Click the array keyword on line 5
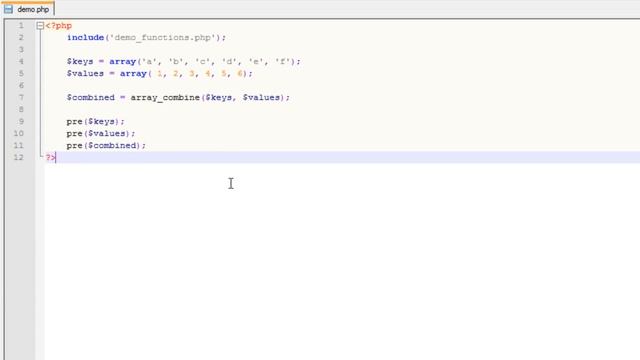This screenshot has height=360, width=640. pos(133,73)
